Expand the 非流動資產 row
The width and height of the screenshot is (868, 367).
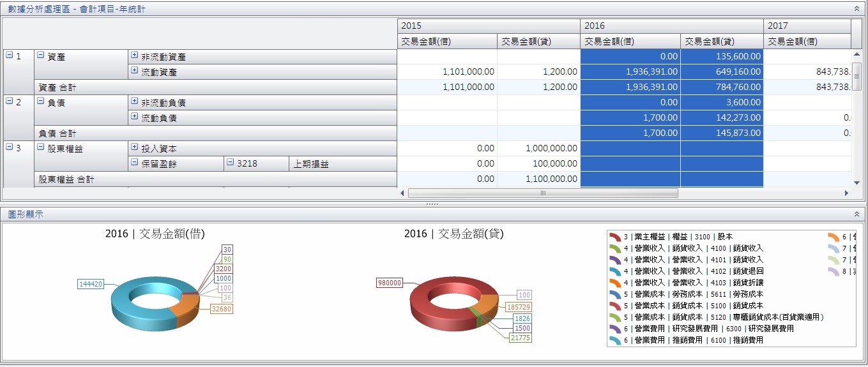135,56
